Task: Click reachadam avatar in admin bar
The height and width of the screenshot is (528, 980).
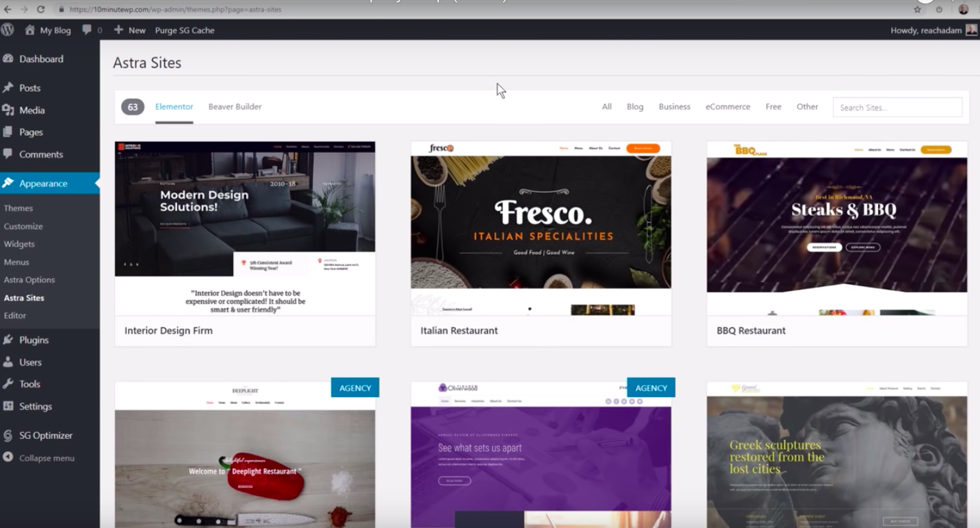Action: pos(972,30)
